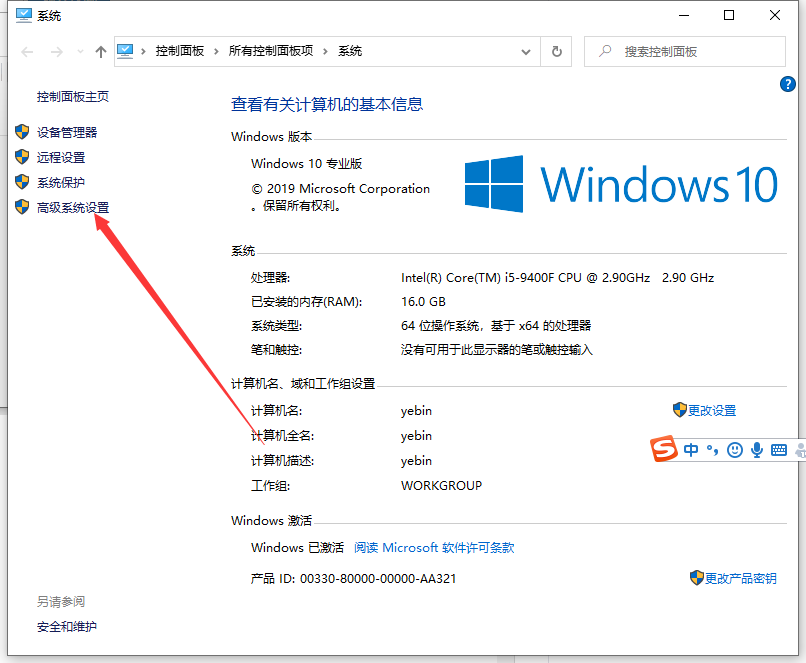Expand the address bar history dropdown
This screenshot has height=663, width=806.
tap(525, 51)
